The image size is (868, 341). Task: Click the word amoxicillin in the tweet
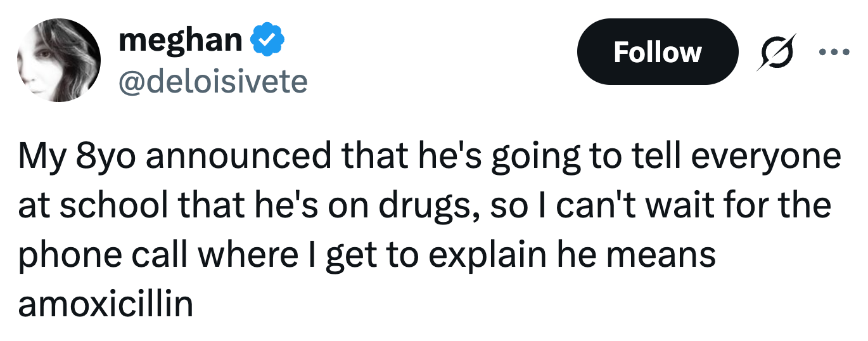coord(105,304)
